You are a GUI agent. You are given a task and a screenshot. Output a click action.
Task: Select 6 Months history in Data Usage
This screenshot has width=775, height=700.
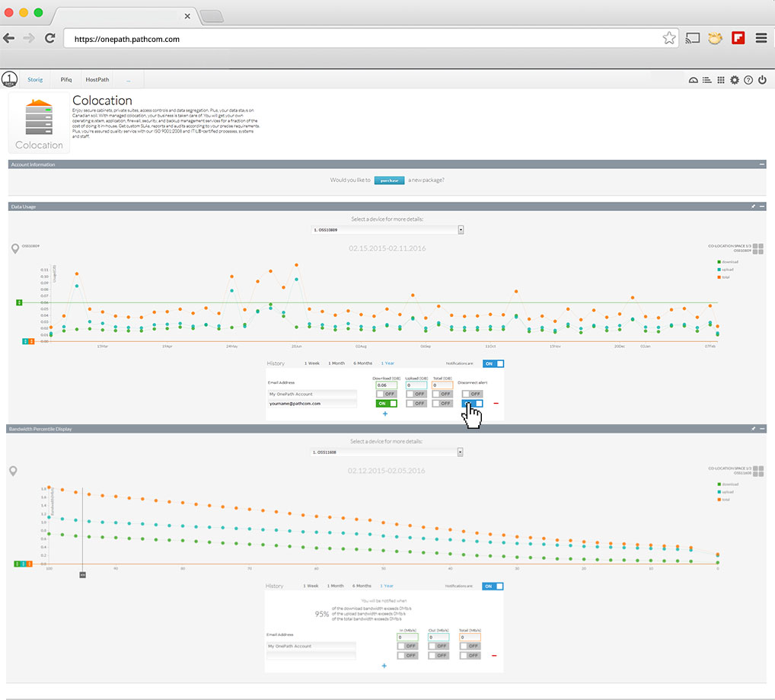363,363
